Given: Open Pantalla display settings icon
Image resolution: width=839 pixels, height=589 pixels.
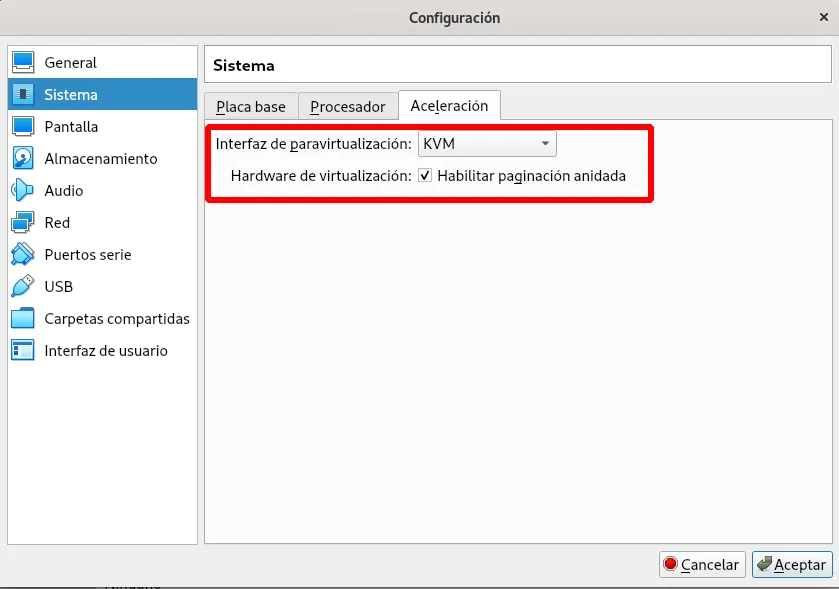Looking at the screenshot, I should tap(23, 127).
